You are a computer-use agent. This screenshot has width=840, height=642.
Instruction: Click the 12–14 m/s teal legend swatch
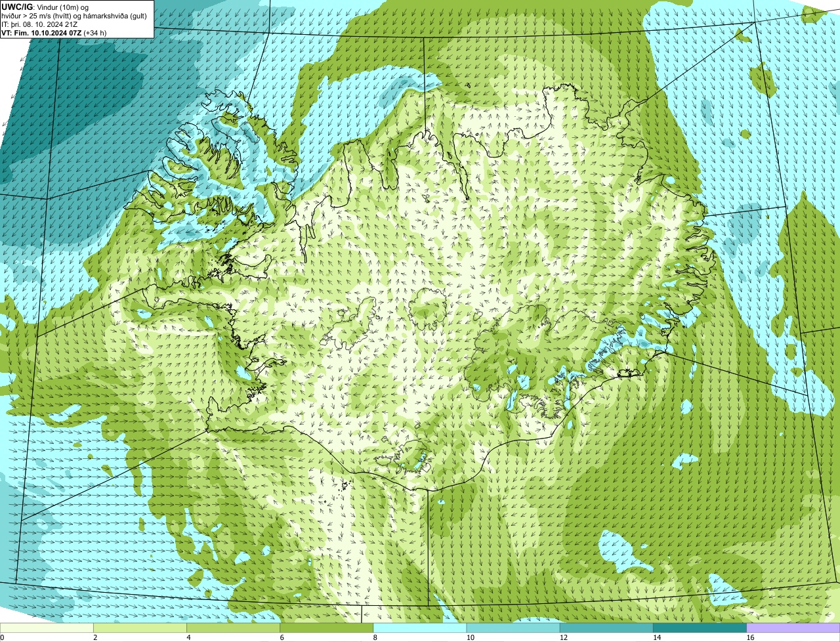coord(606,628)
